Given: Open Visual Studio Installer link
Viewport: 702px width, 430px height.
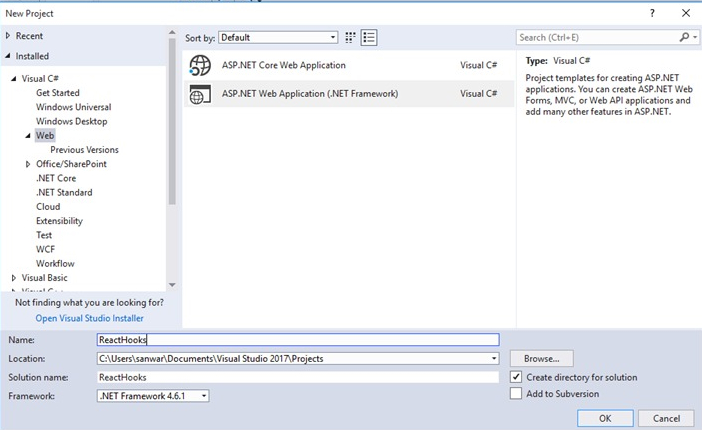Looking at the screenshot, I should click(90, 318).
